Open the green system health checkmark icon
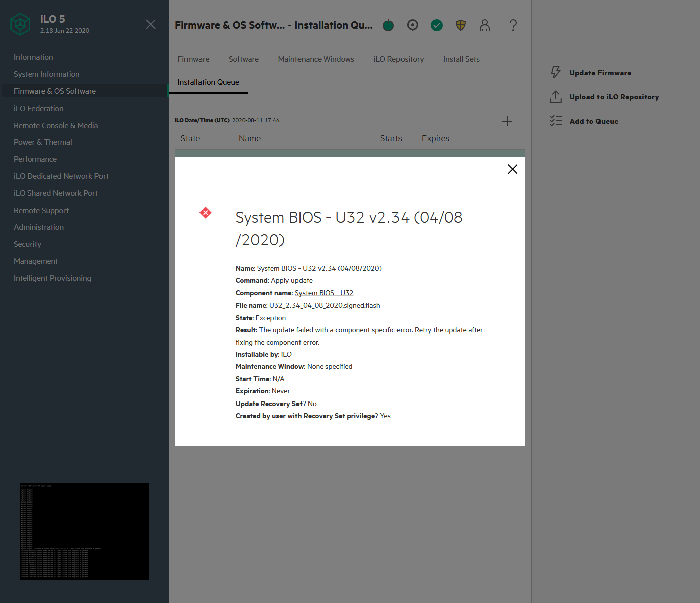700x603 pixels. click(x=437, y=25)
